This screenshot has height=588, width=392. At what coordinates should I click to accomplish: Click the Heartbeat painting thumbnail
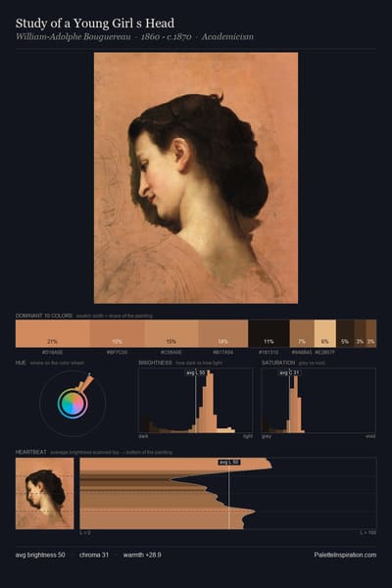point(45,494)
